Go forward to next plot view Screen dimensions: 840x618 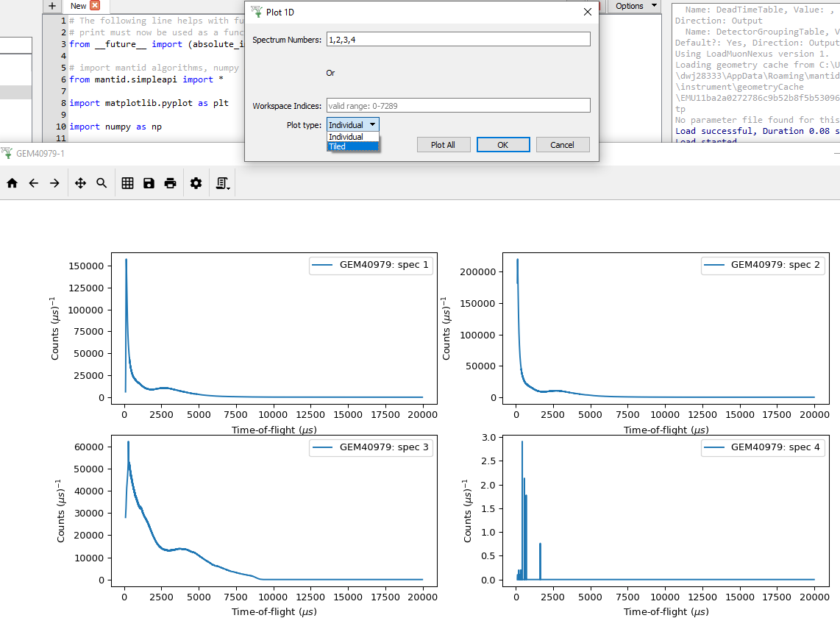tap(54, 183)
